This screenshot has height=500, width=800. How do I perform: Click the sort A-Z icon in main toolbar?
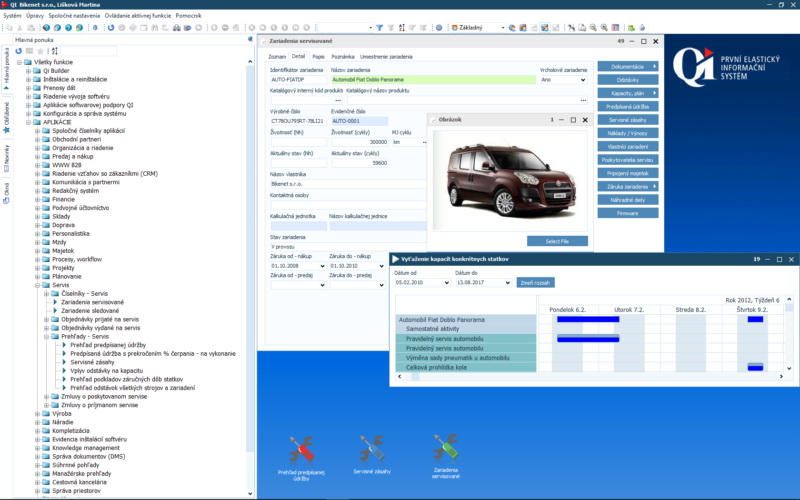pos(402,28)
